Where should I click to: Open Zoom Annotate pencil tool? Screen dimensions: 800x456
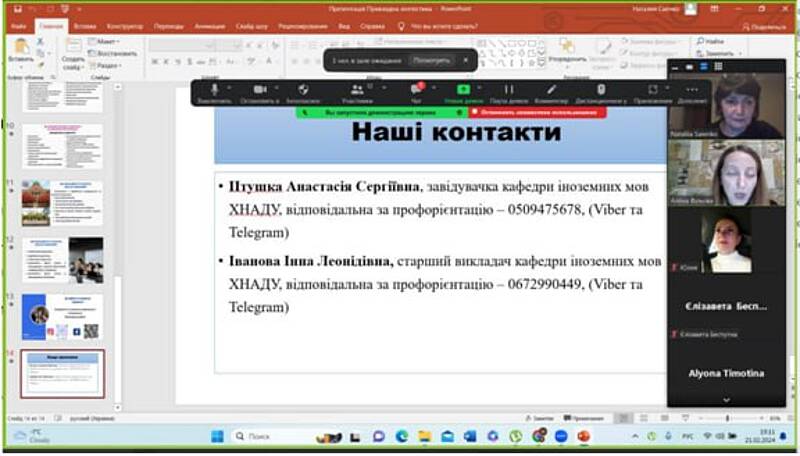click(x=551, y=89)
